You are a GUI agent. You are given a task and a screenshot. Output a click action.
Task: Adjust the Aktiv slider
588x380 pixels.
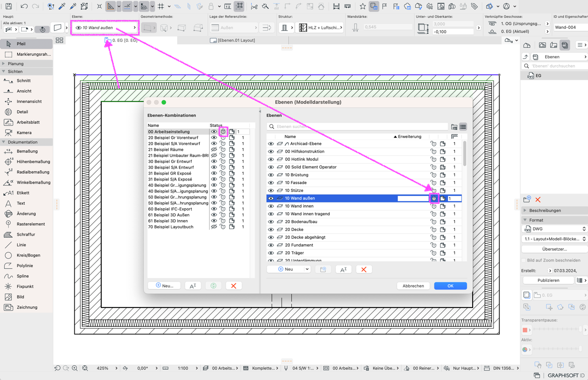click(x=557, y=349)
